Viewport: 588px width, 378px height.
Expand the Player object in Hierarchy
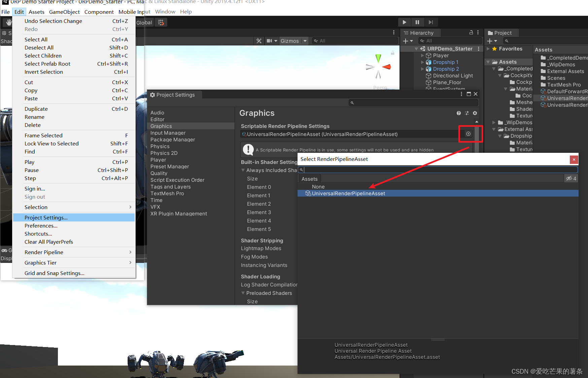422,56
